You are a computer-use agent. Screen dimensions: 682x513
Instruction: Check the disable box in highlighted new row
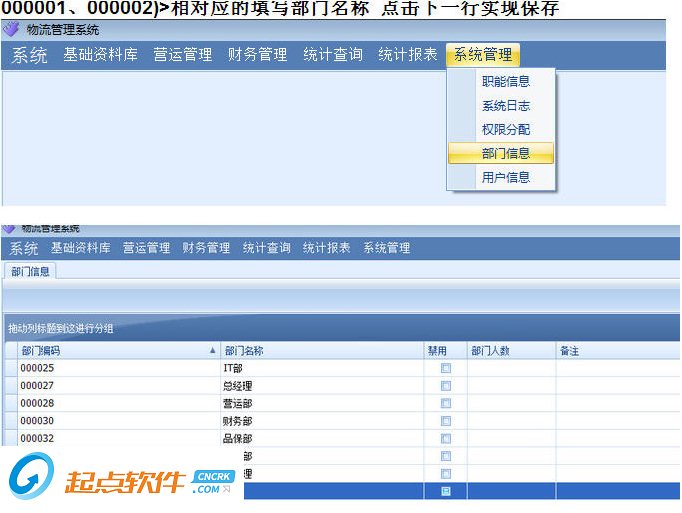coord(445,491)
